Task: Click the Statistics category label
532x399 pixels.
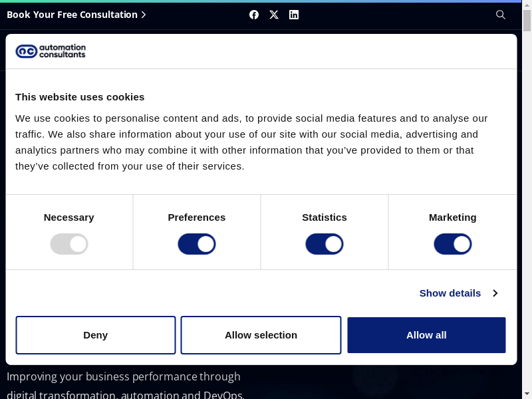Action: (x=325, y=217)
